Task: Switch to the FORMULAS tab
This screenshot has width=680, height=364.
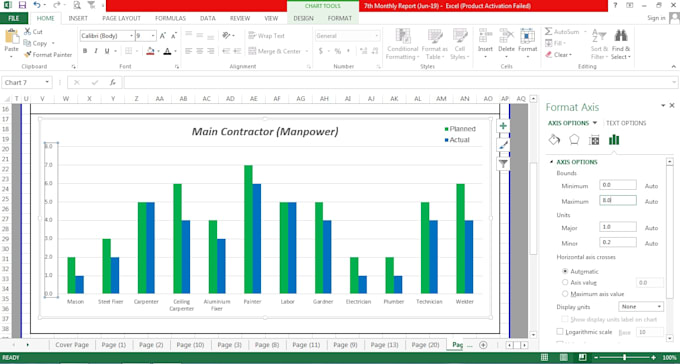Action: click(x=170, y=18)
